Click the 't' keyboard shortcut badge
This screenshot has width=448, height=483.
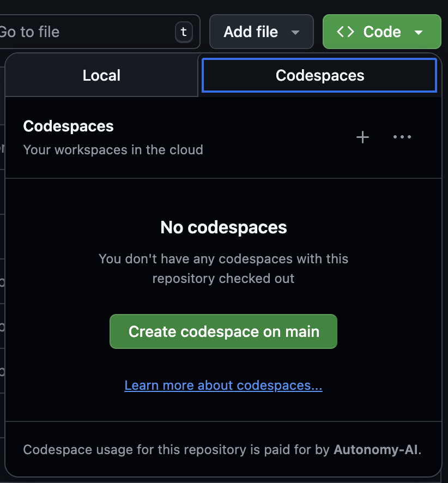click(x=184, y=32)
